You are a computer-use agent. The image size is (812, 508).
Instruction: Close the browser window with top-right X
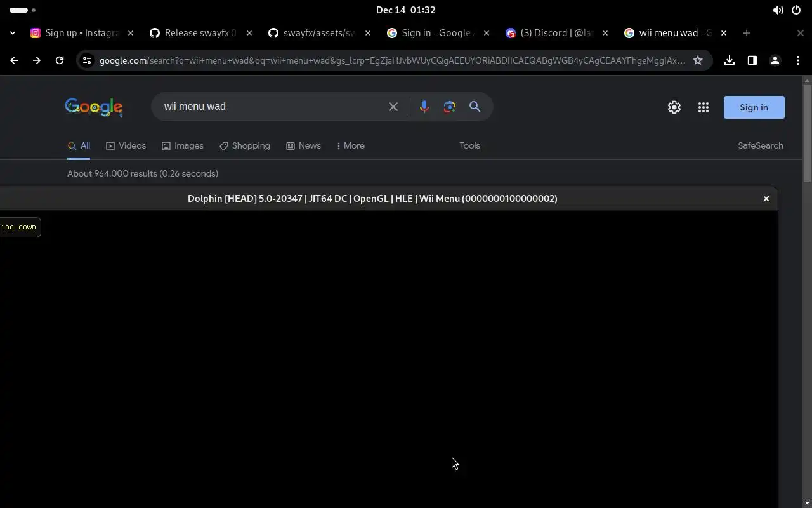coord(801,33)
